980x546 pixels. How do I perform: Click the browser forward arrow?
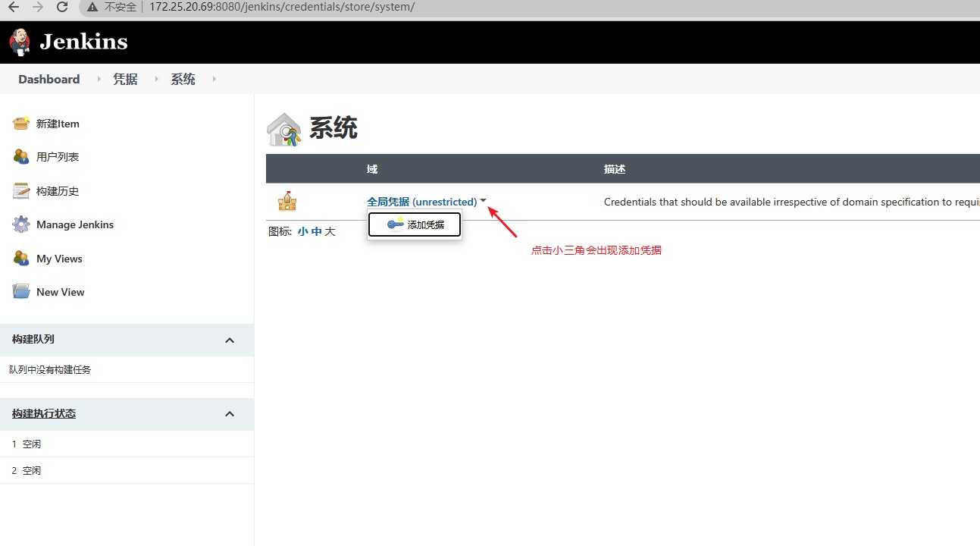pyautogui.click(x=38, y=8)
